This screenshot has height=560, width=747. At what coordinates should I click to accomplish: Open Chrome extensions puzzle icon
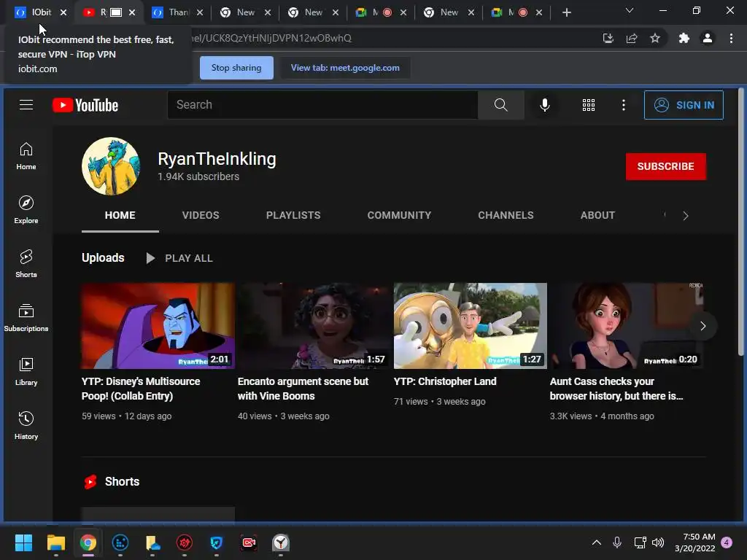684,38
